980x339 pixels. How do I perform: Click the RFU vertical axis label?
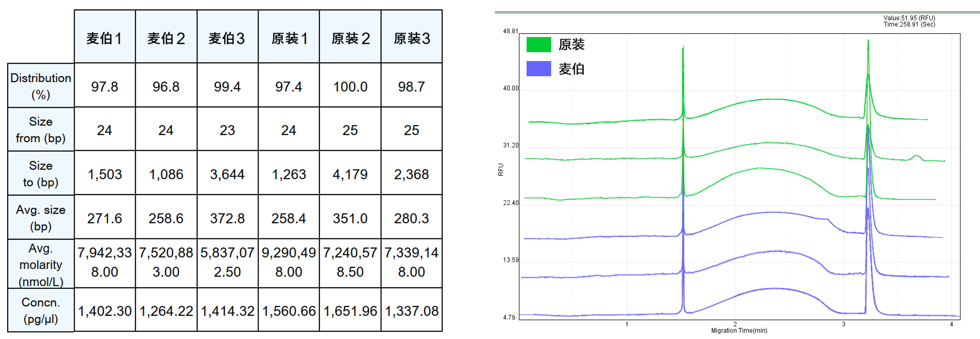pyautogui.click(x=501, y=169)
